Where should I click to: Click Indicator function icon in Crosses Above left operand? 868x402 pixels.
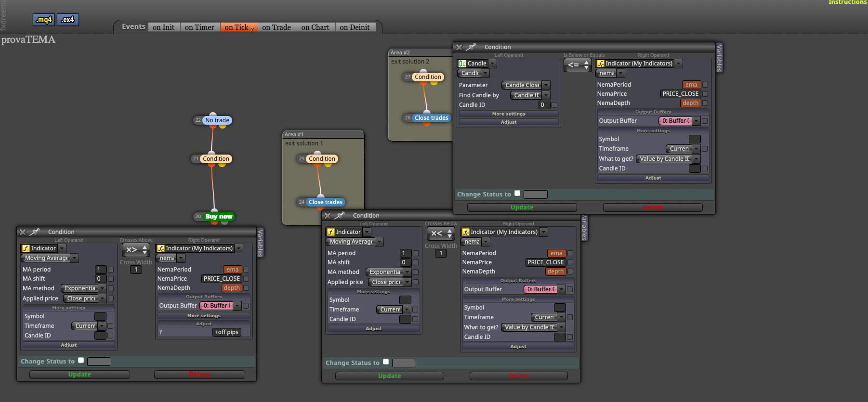[26, 248]
